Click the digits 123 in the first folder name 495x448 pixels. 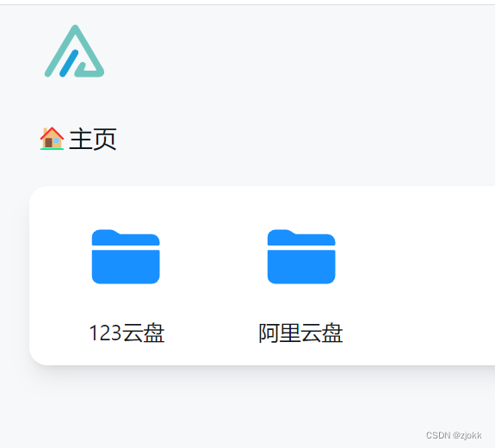pyautogui.click(x=105, y=333)
